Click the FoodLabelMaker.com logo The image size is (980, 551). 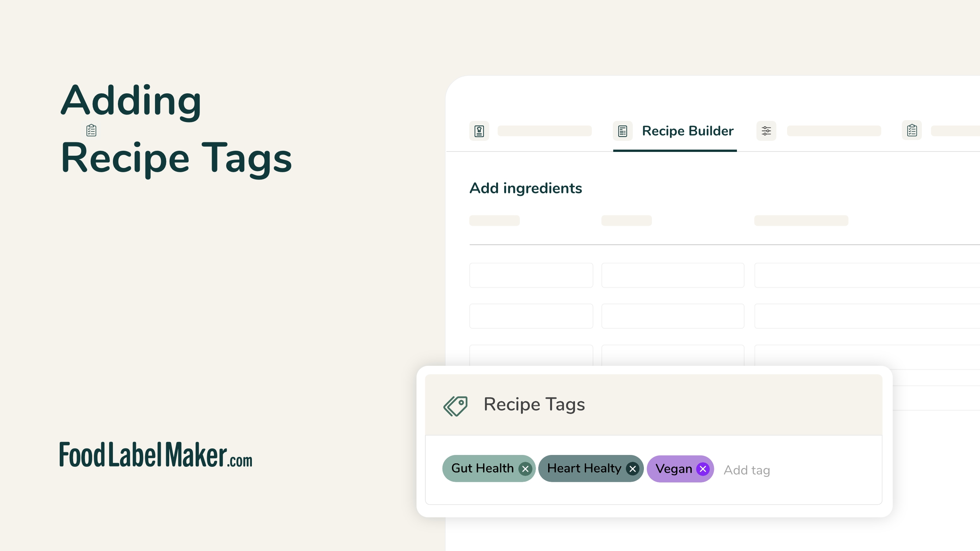click(156, 455)
